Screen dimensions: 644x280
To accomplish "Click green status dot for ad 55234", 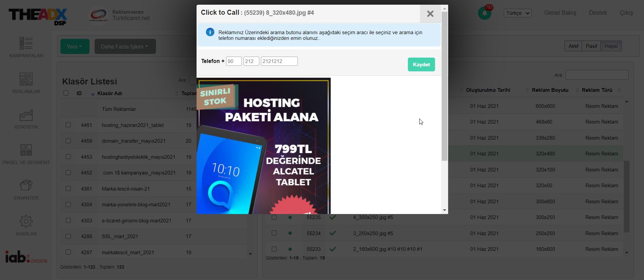I will pos(290,233).
